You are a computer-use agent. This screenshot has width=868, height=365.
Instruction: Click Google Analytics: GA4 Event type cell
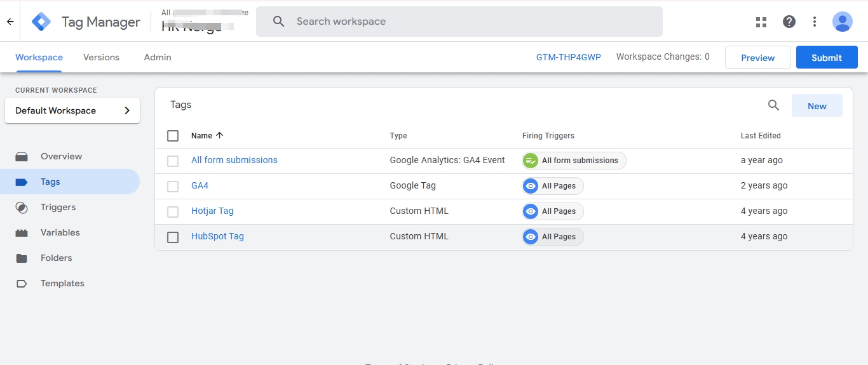(447, 160)
